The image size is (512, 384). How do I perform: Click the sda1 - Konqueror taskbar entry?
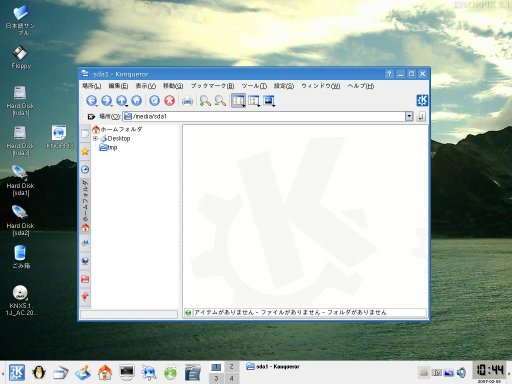273,367
